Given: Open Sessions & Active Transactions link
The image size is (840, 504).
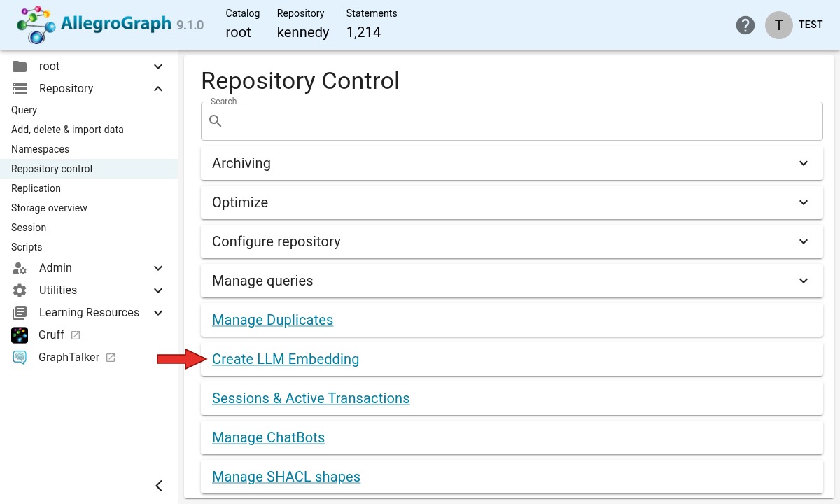Looking at the screenshot, I should (x=311, y=398).
